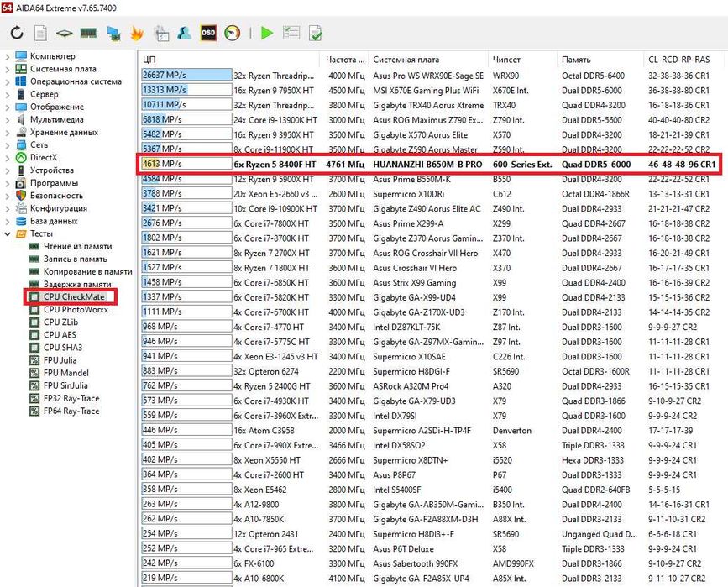Viewport: 728px width, 587px height.
Task: Collapse the Тесты tree node
Action: tap(7, 234)
